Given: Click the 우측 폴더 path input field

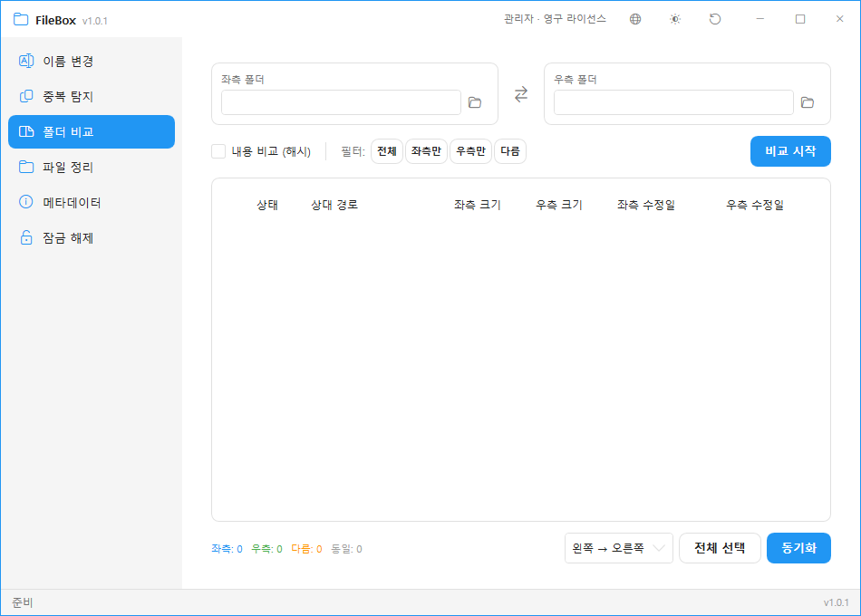Looking at the screenshot, I should pyautogui.click(x=673, y=102).
